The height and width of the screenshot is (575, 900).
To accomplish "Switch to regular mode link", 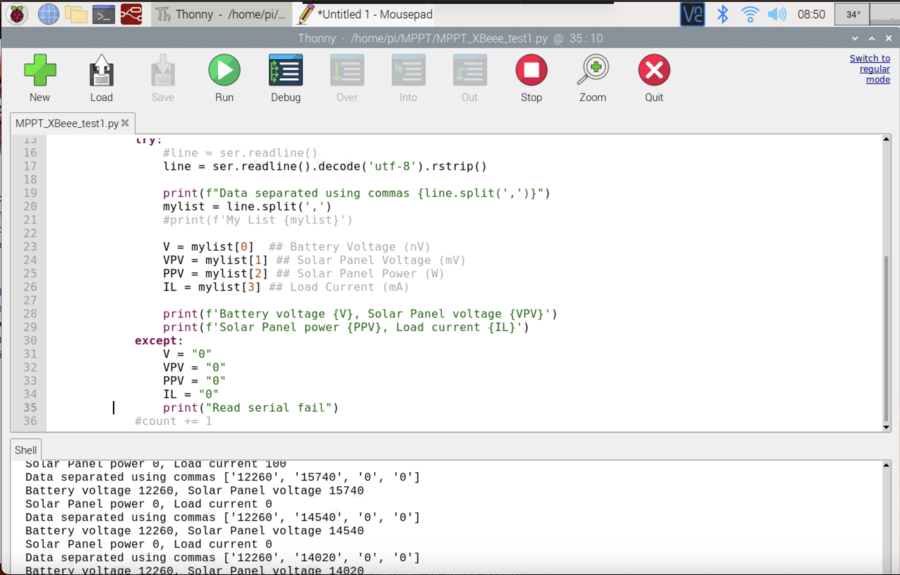I will pos(869,69).
